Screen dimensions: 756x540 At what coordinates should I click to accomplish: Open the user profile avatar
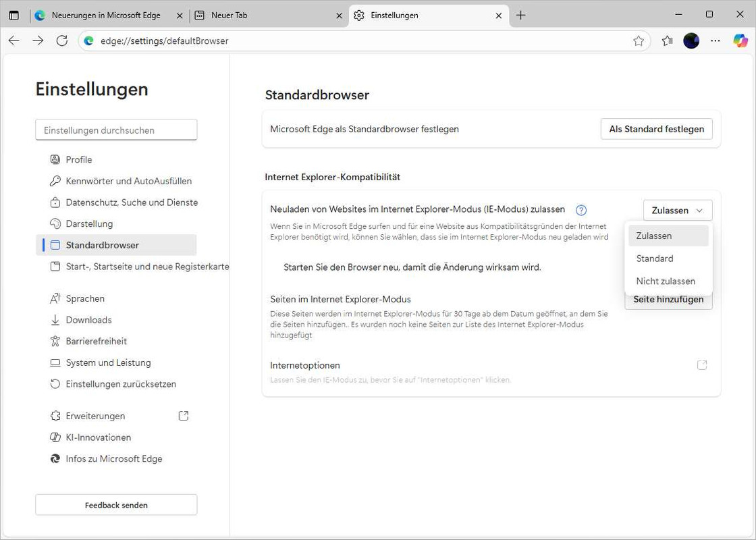pyautogui.click(x=691, y=41)
